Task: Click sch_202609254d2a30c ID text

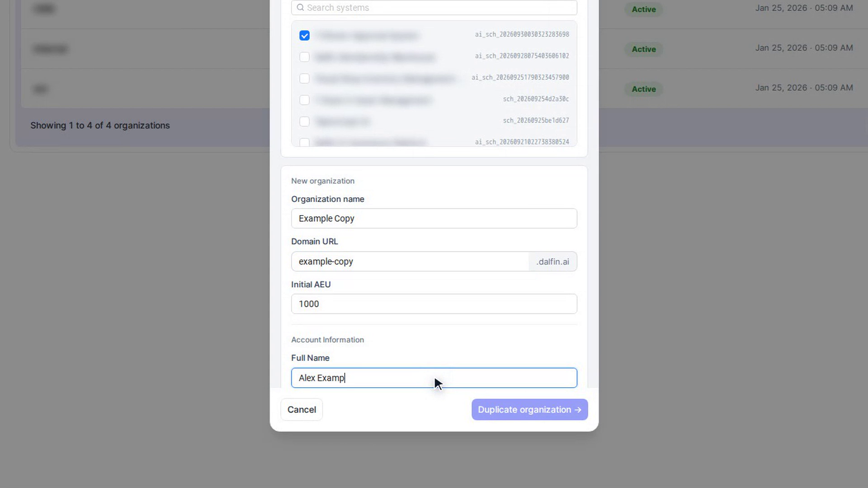Action: click(536, 99)
